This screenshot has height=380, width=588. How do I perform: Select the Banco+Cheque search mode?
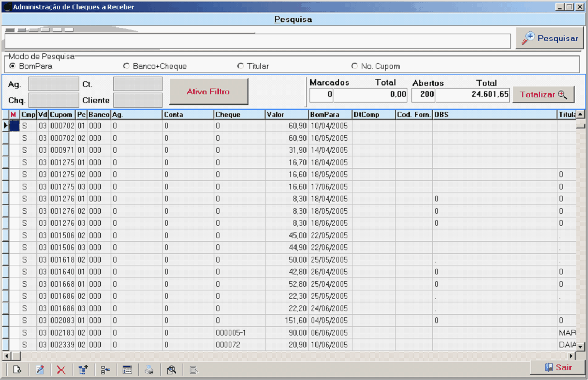[126, 66]
